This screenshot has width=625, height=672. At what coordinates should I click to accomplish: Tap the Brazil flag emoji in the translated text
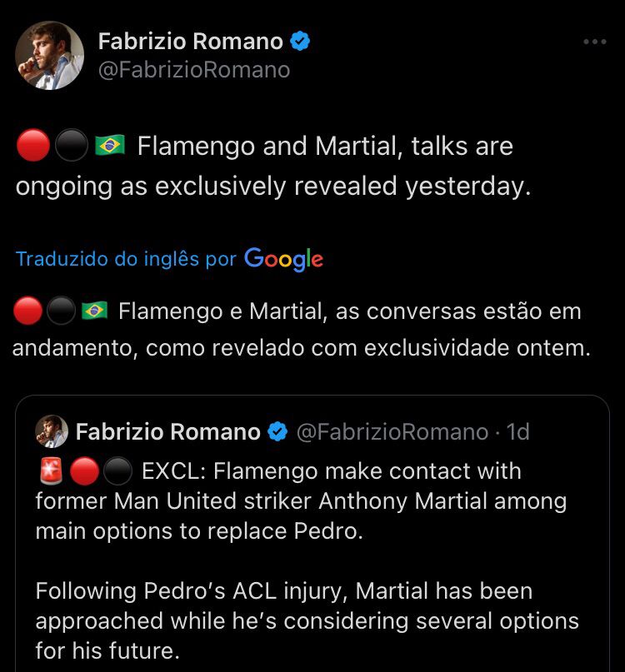pyautogui.click(x=94, y=311)
